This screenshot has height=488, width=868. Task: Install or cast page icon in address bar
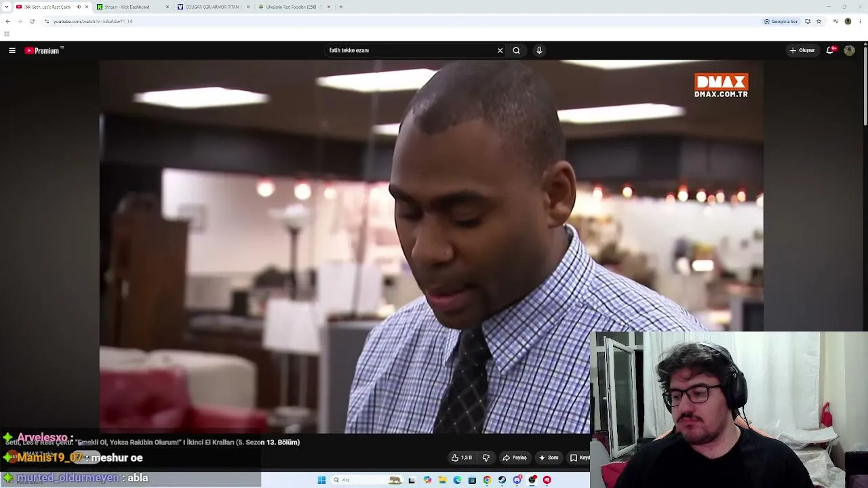[x=808, y=21]
